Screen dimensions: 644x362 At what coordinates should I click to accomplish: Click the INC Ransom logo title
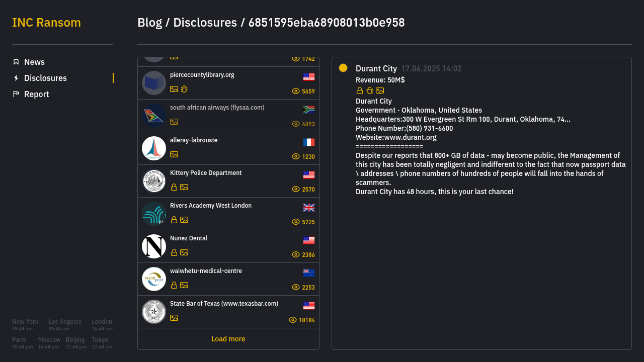46,23
